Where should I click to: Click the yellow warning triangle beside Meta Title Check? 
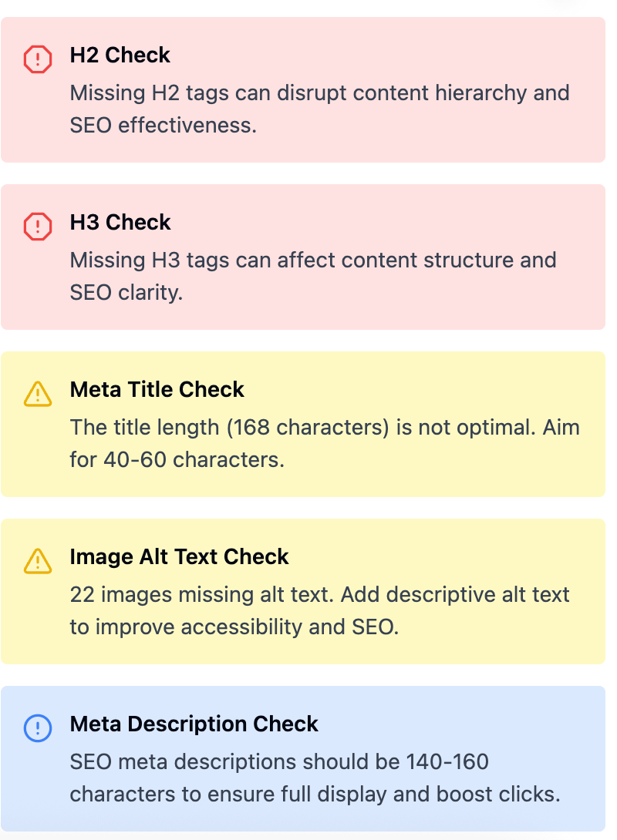click(x=38, y=394)
